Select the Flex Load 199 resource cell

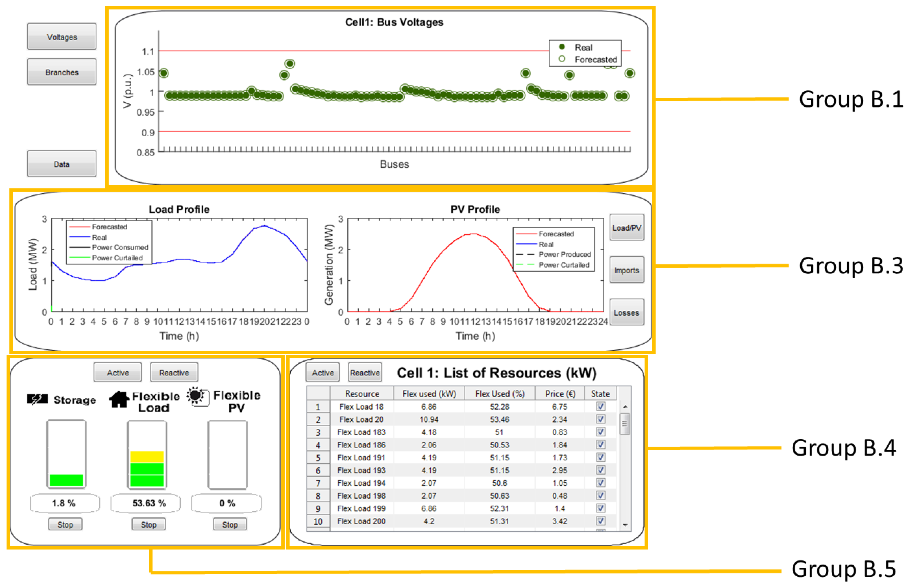click(x=362, y=508)
